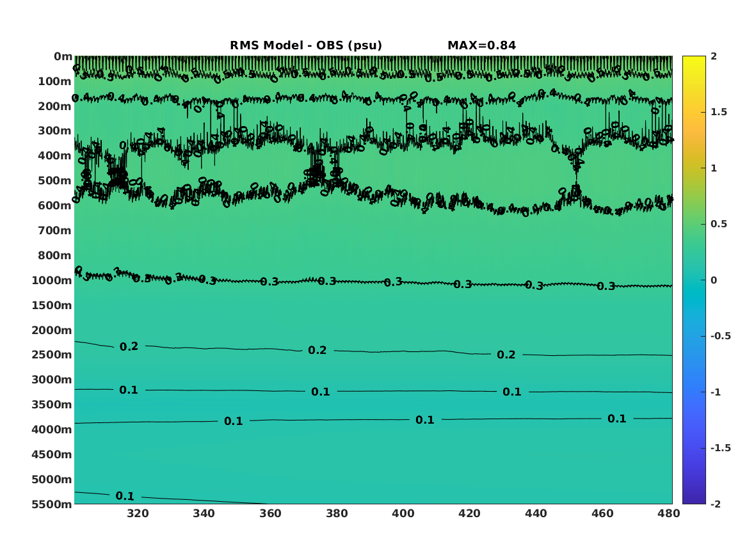This screenshot has height=560, width=747.
Task: Click the leftmost '0.2' contour label
Action: [x=129, y=347]
